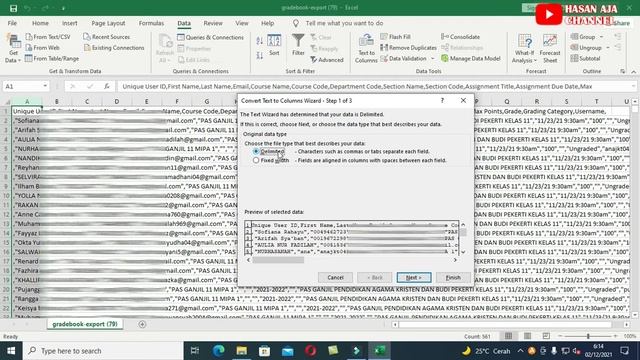Run Flash Fill
The width and height of the screenshot is (640, 360).
[x=396, y=37]
